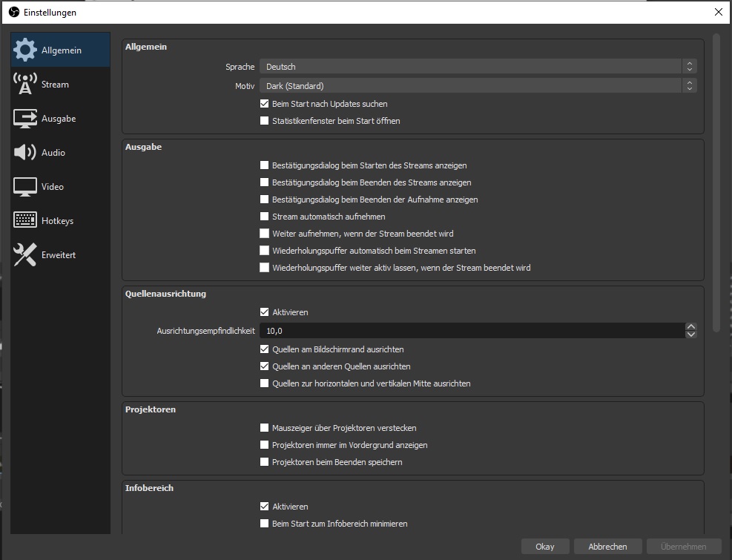Check Wiederholungspuffer automatisch beim Streamen starten
Viewport: 732px width, 560px height.
pos(264,251)
